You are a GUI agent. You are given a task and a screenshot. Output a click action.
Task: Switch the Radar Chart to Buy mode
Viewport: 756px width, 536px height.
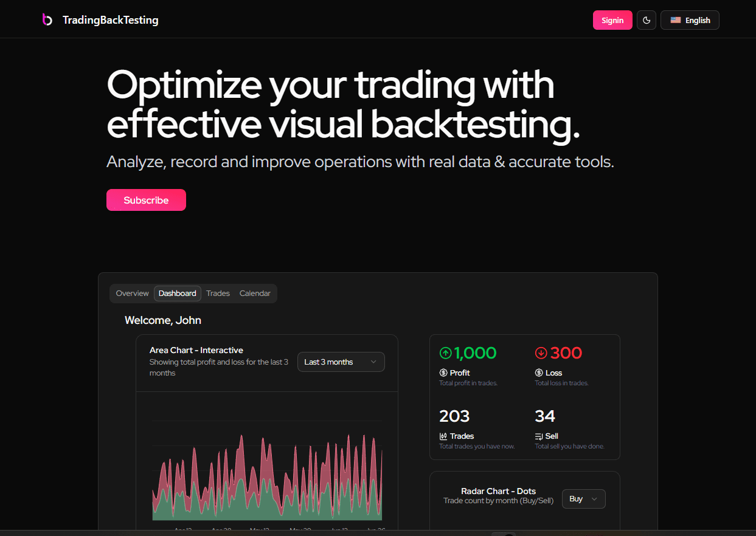[583, 498]
